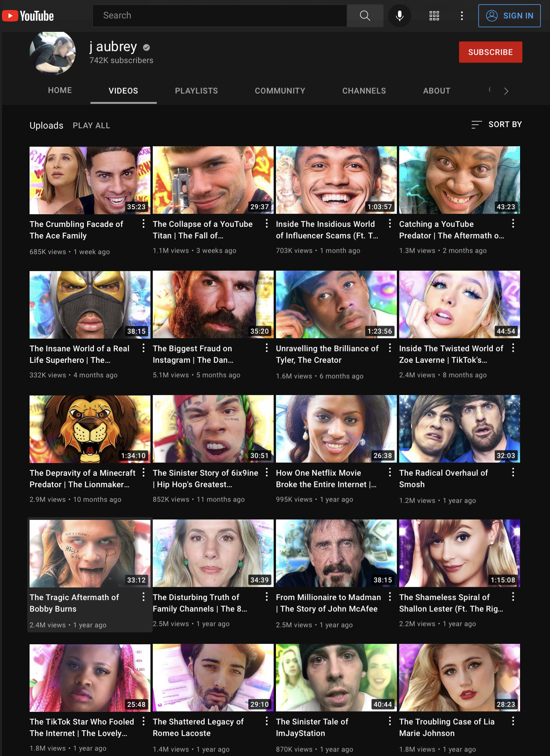Open title The Shattered Legacy of Romeo Lacoste
The width and height of the screenshot is (550, 756).
coord(198,727)
